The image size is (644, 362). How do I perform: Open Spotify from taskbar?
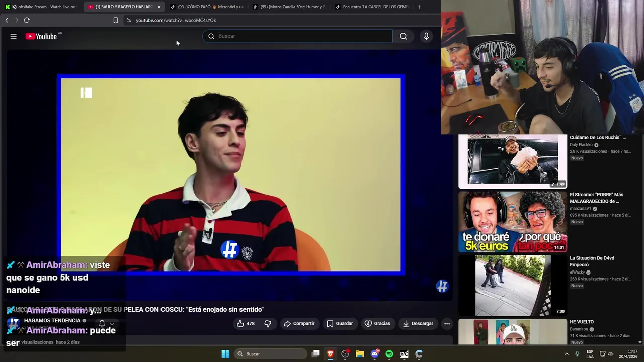pos(389,354)
